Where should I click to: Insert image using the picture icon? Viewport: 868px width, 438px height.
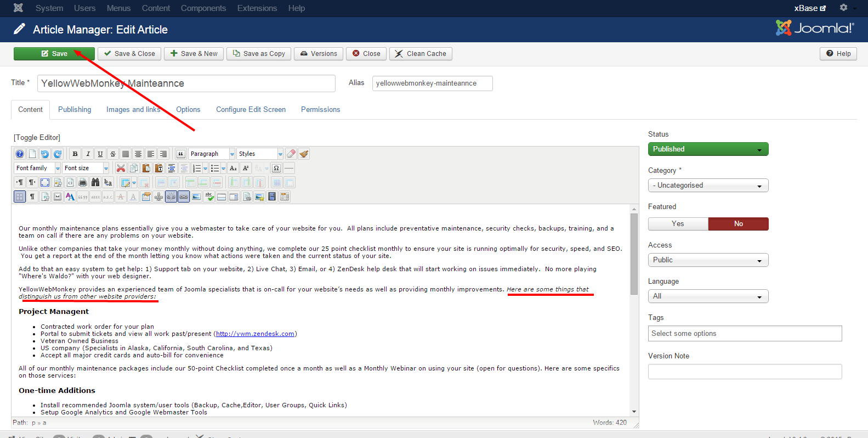(x=196, y=196)
